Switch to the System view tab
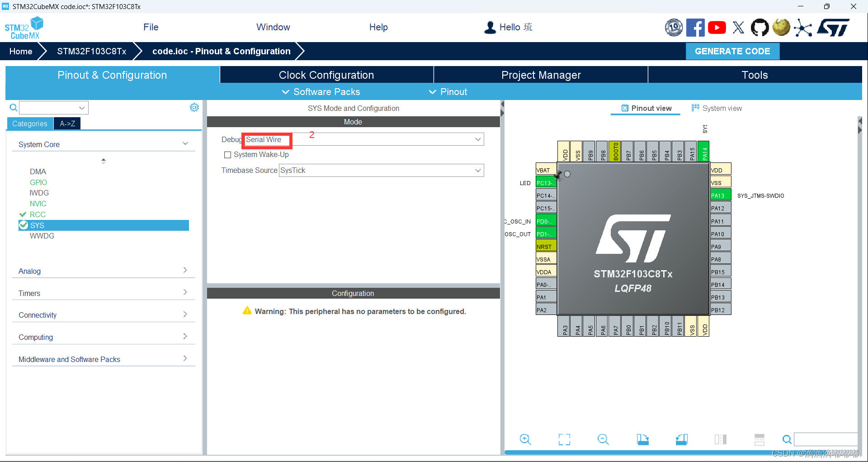 717,108
